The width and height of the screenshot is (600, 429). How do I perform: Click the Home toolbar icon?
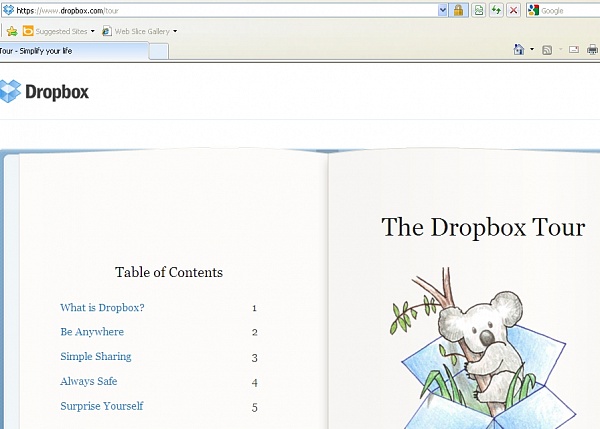(518, 49)
